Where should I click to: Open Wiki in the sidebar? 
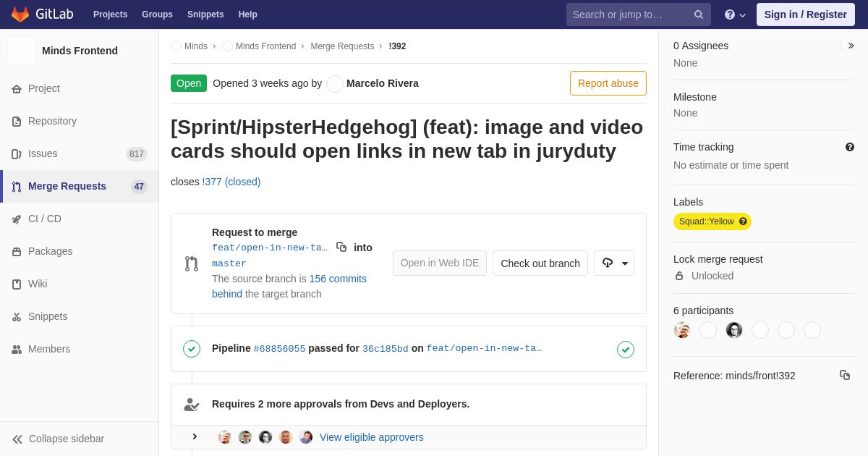click(80, 284)
